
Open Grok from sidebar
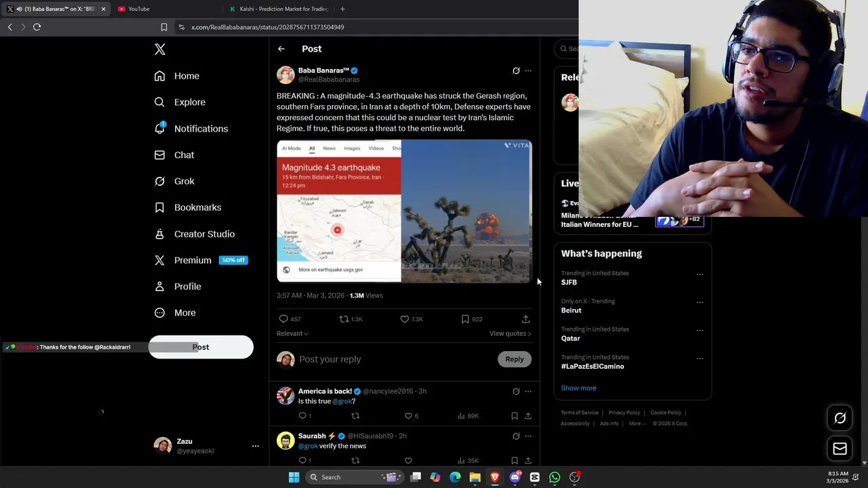(174, 182)
